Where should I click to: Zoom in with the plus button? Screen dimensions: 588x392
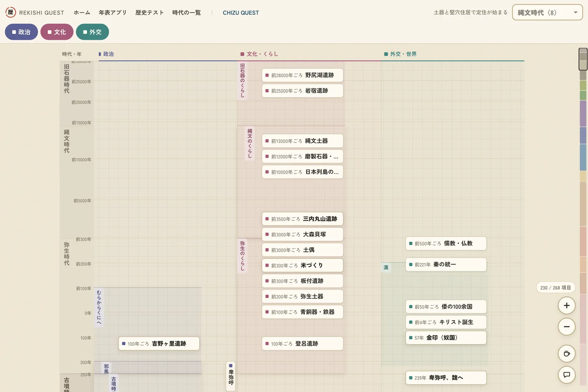567,305
